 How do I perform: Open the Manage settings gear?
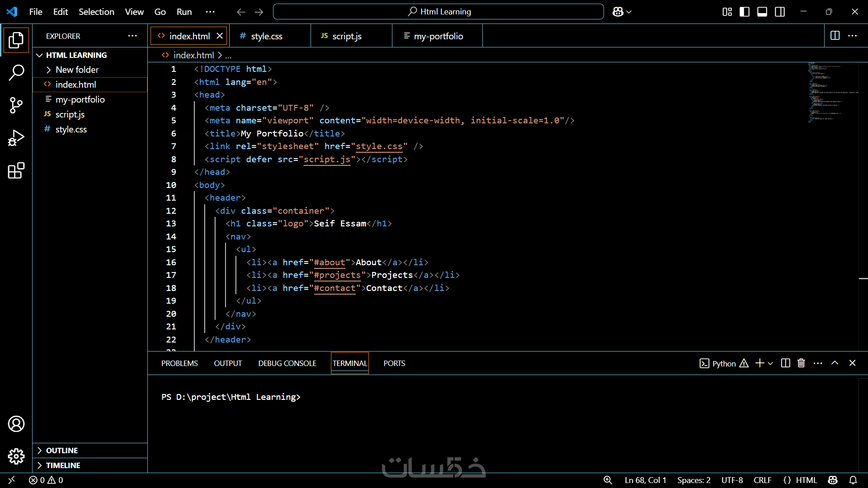[x=16, y=456]
